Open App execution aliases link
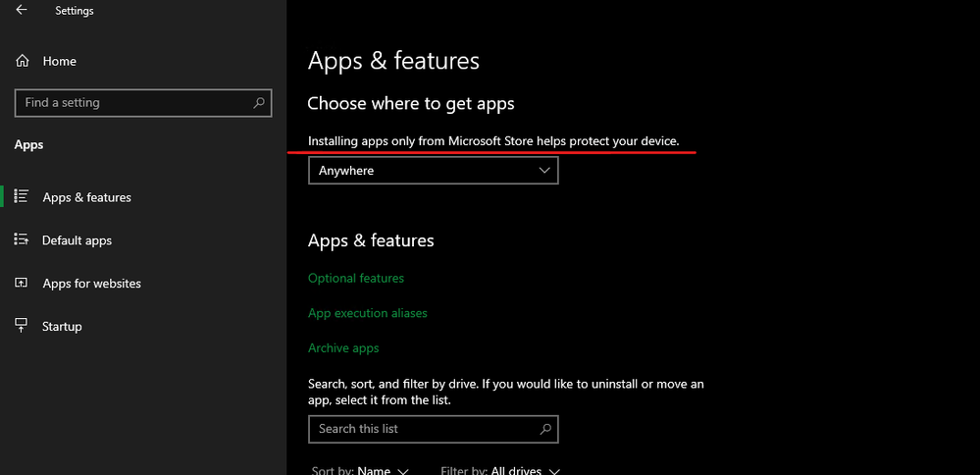The image size is (980, 475). click(368, 313)
